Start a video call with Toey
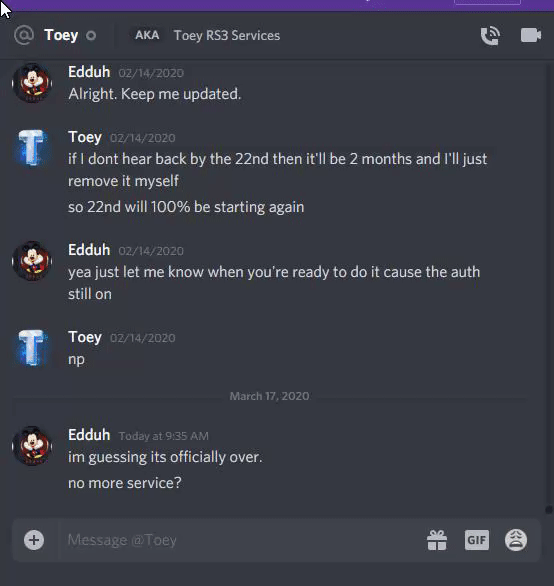554x586 pixels. (531, 36)
